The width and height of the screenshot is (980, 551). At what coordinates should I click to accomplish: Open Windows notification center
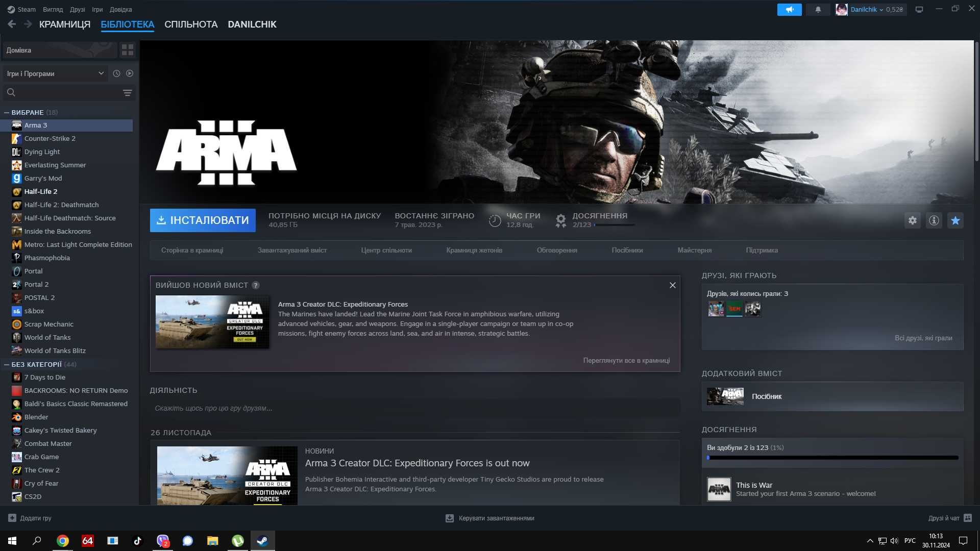(963, 541)
